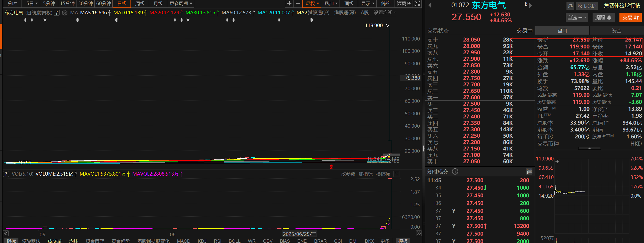This screenshot has height=243, width=644.
Task: Click 收市竞价 button
Action: point(587,6)
